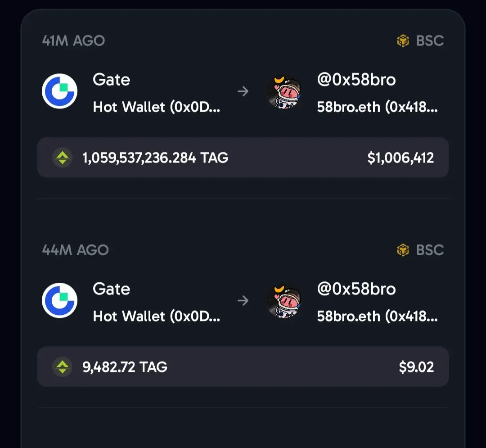Select the 9,482.72 TAG amount row
The image size is (486, 448).
(243, 367)
